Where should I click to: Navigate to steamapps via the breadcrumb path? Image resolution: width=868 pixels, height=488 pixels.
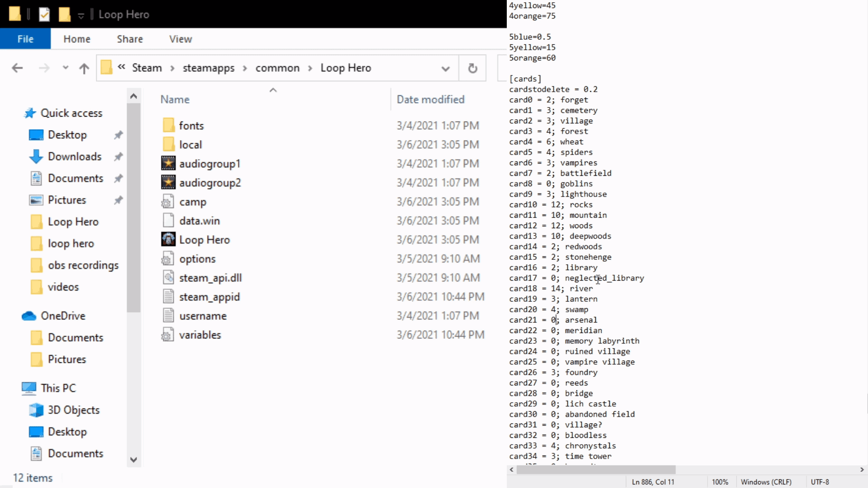tap(208, 68)
